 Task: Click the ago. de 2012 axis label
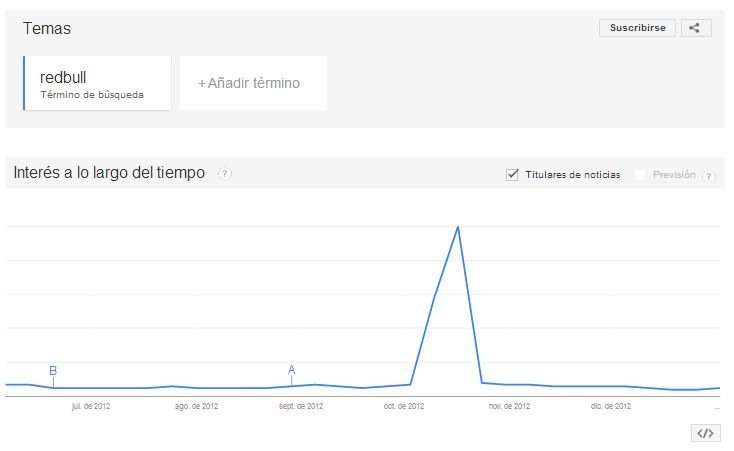[197, 406]
